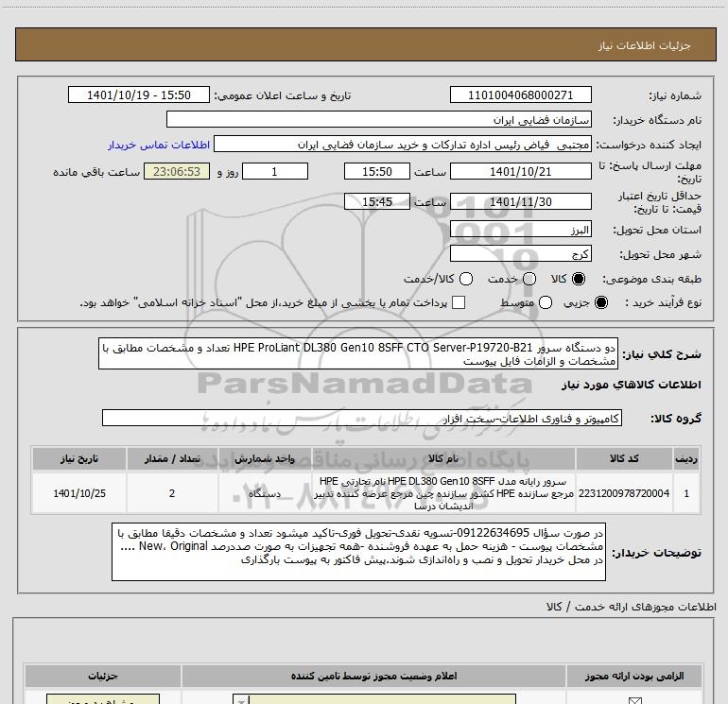Click product code 2231200978720004 cell
This screenshot has height=704, width=728.
[x=624, y=493]
